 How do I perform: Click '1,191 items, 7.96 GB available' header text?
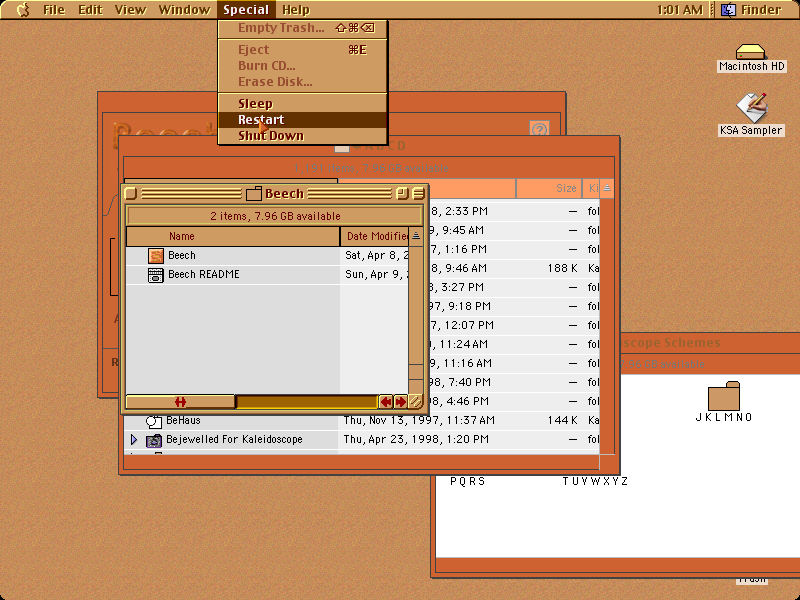click(x=371, y=168)
